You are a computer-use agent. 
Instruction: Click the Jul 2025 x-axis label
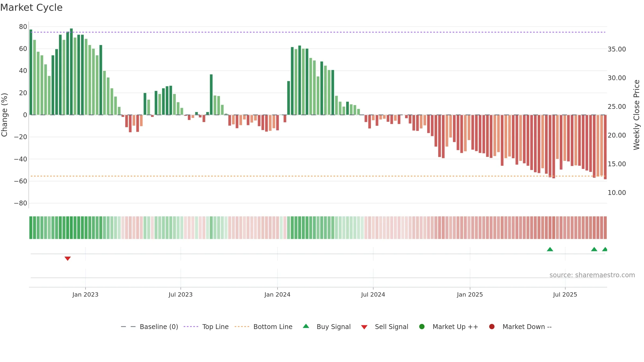point(565,294)
